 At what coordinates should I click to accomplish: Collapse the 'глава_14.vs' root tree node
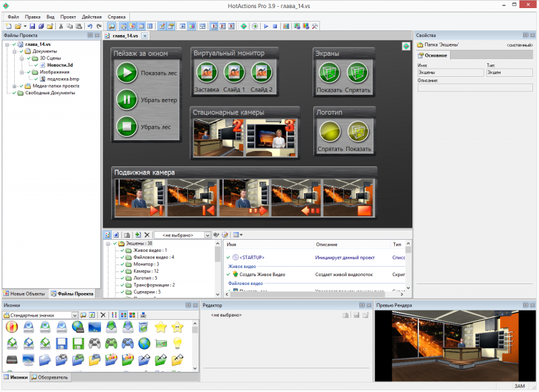point(7,44)
